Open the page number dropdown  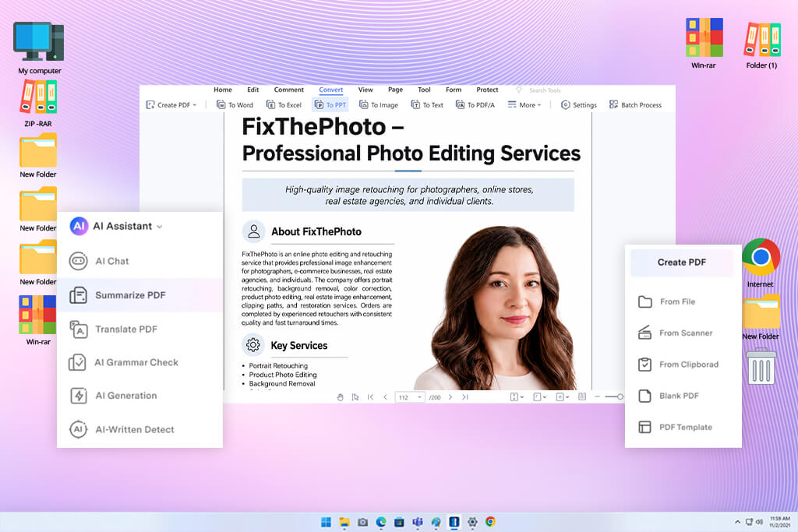click(x=419, y=397)
